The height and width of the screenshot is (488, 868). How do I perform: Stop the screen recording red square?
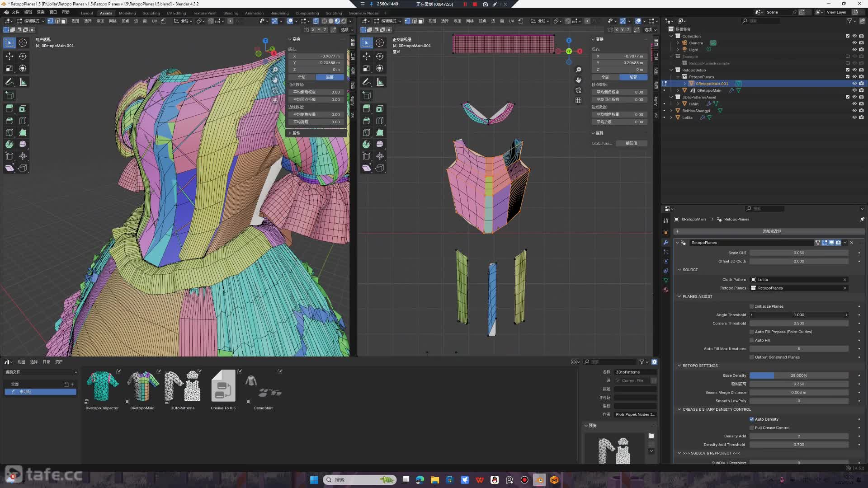click(475, 4)
